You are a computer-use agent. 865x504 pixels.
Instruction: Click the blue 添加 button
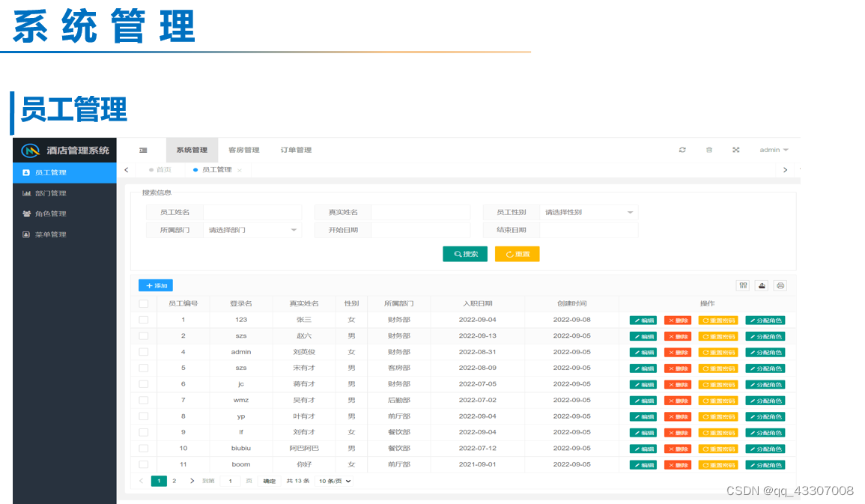(x=156, y=285)
